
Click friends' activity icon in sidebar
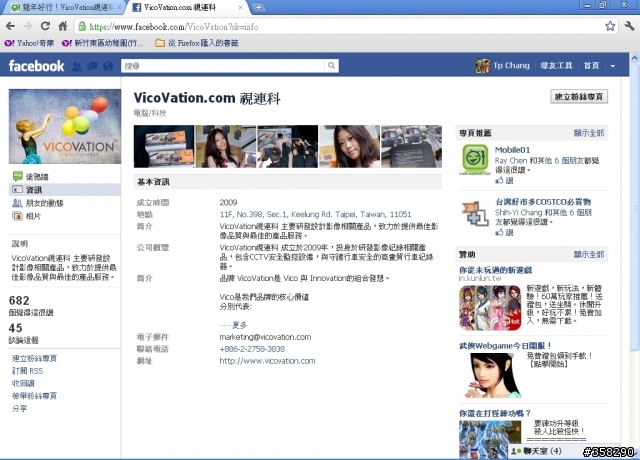(x=18, y=203)
